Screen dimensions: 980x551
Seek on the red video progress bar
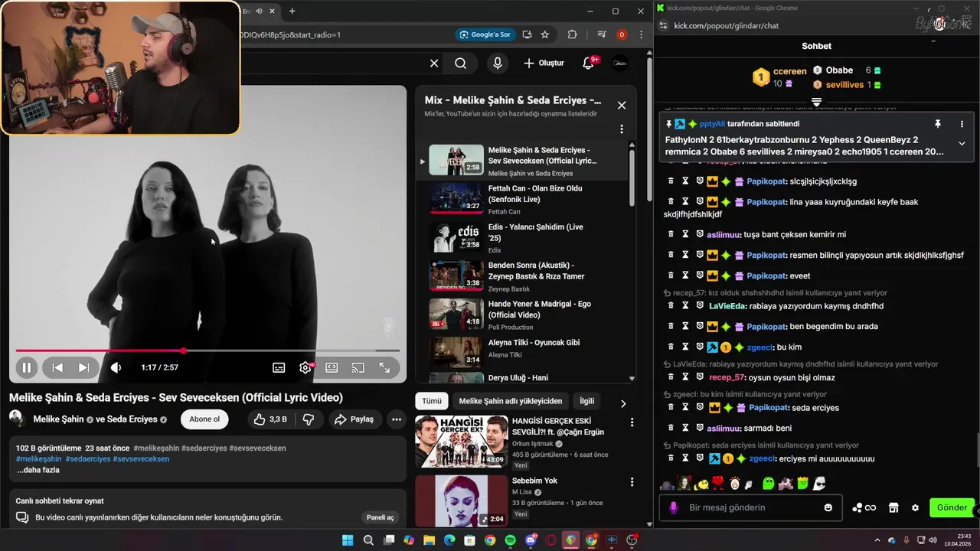207,350
